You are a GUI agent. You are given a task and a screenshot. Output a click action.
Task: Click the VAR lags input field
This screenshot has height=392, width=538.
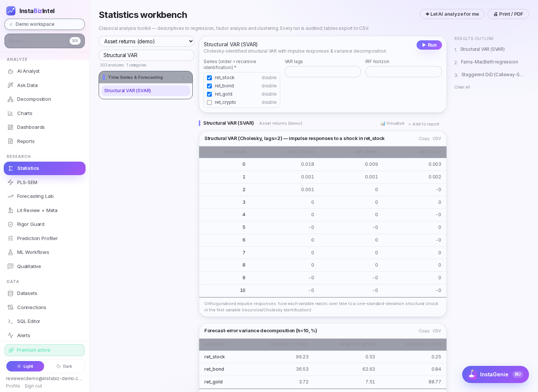(x=323, y=72)
